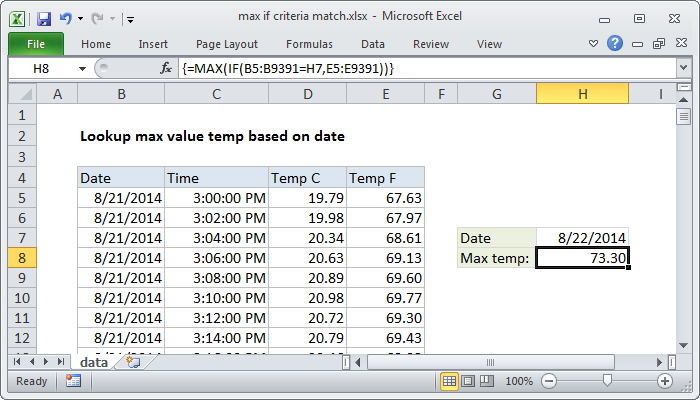Switch to Page Layout view button
Screen dimensions: 700x400
[x=468, y=381]
